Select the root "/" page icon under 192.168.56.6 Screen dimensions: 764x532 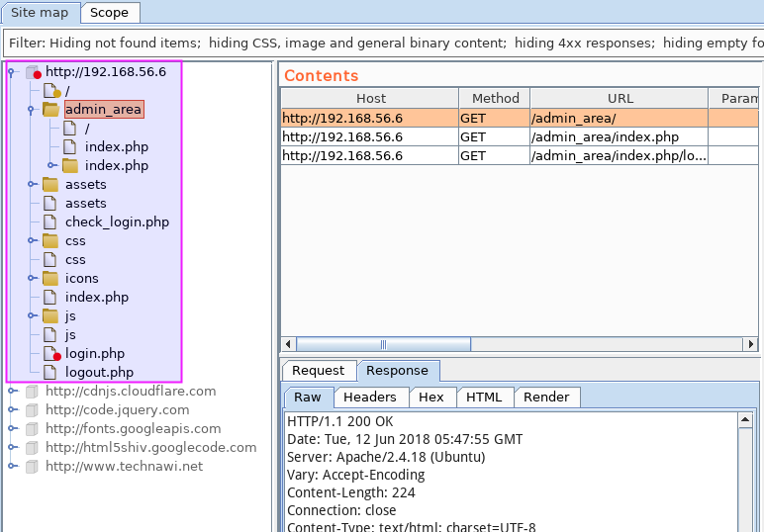pyautogui.click(x=51, y=91)
